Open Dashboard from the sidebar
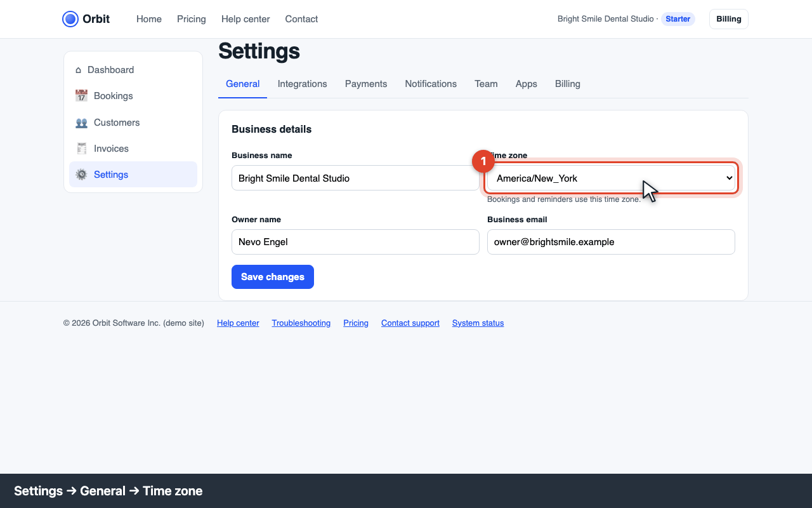The height and width of the screenshot is (508, 812). (x=133, y=70)
